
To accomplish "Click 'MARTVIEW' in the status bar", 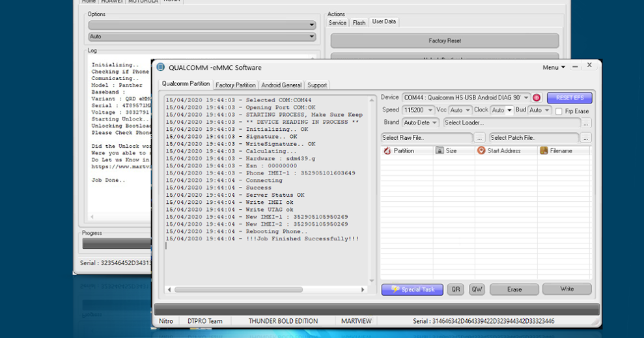I will pos(356,321).
